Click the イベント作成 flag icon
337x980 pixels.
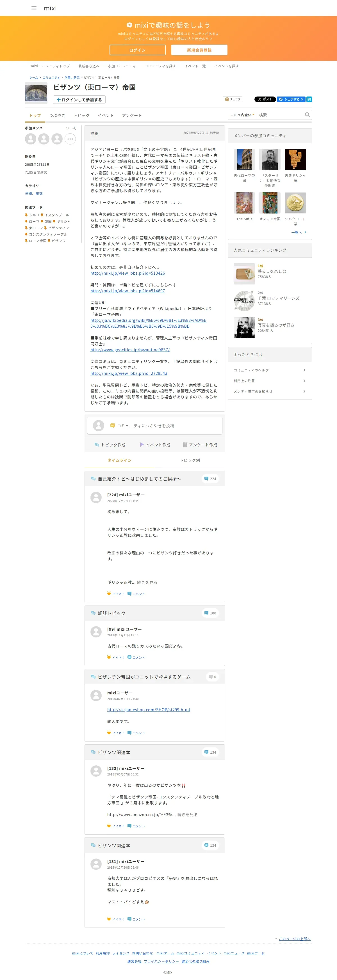tap(142, 445)
